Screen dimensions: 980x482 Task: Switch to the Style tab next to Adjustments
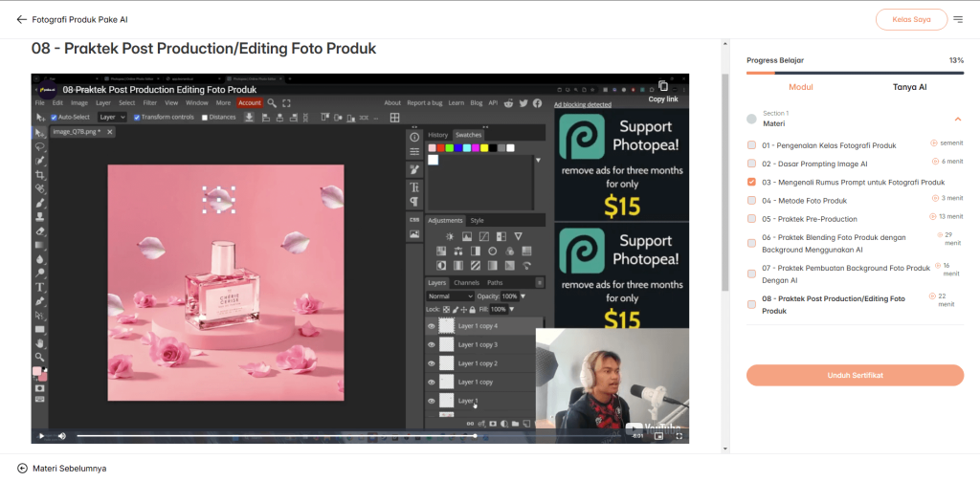[477, 220]
